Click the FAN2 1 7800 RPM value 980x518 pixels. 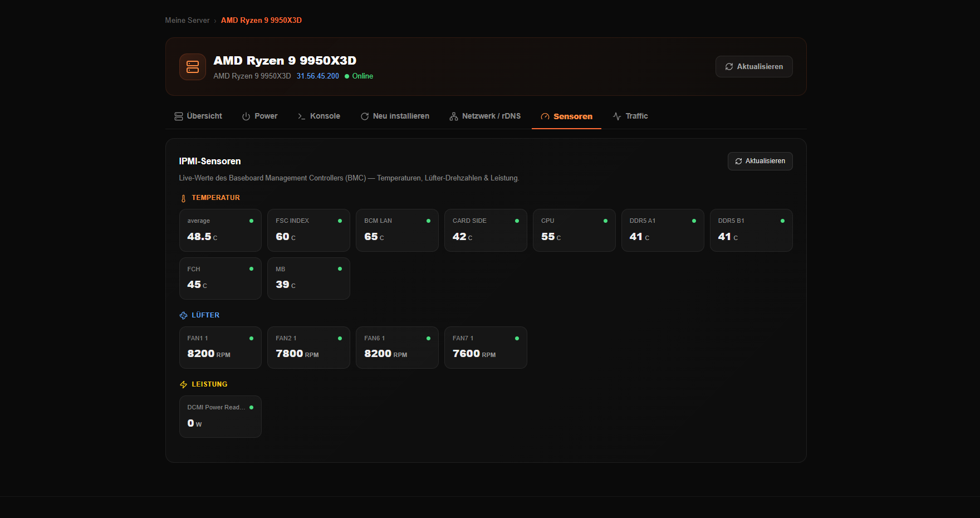coord(297,354)
